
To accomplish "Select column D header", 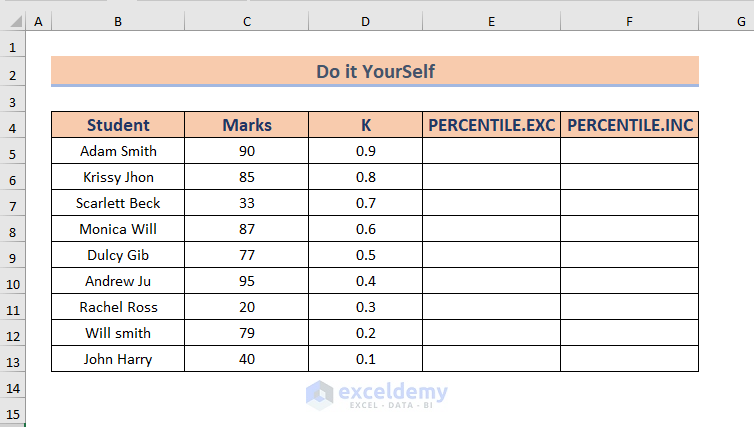I will point(365,21).
